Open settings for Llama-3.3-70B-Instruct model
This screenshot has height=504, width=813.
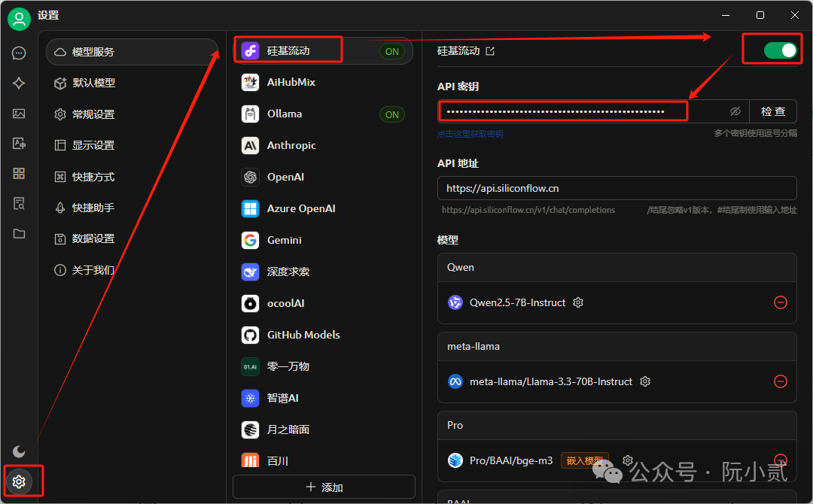click(x=645, y=381)
